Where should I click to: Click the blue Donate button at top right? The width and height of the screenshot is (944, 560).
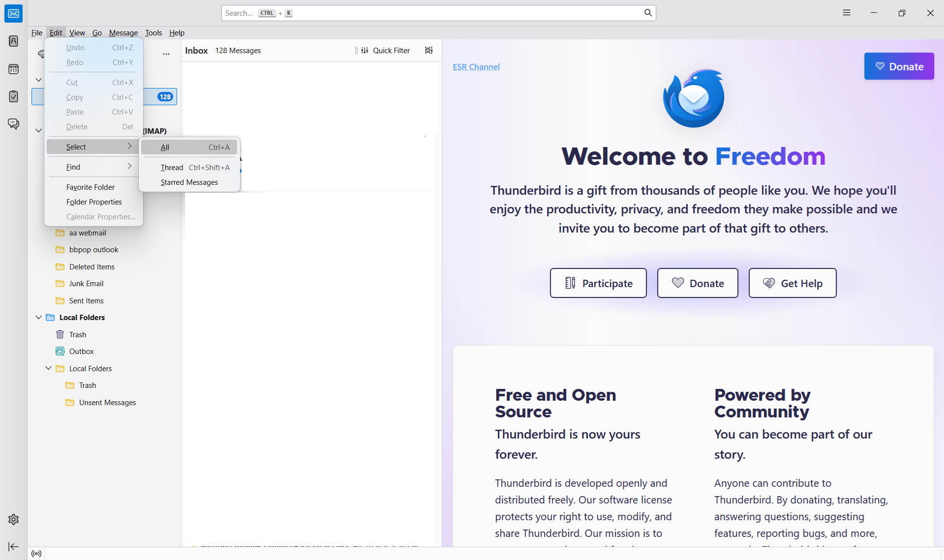(899, 66)
